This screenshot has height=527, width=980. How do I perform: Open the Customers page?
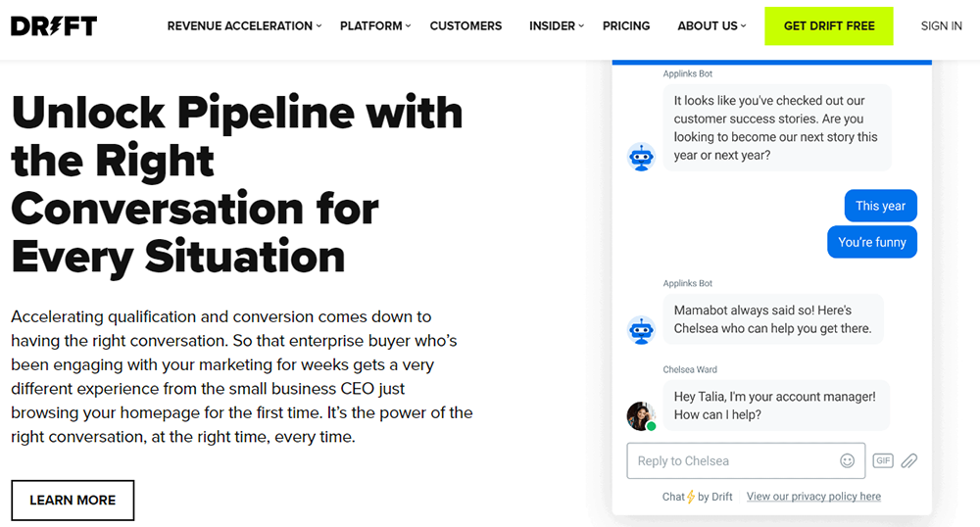pyautogui.click(x=465, y=26)
